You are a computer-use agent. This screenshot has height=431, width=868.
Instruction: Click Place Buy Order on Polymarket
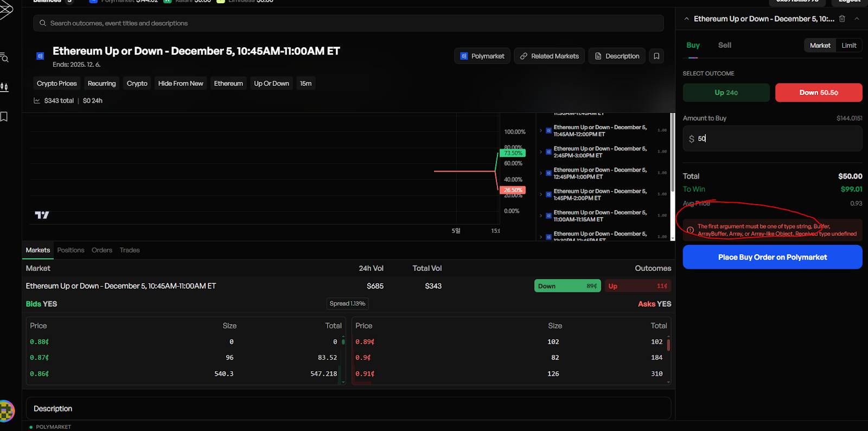[773, 257]
